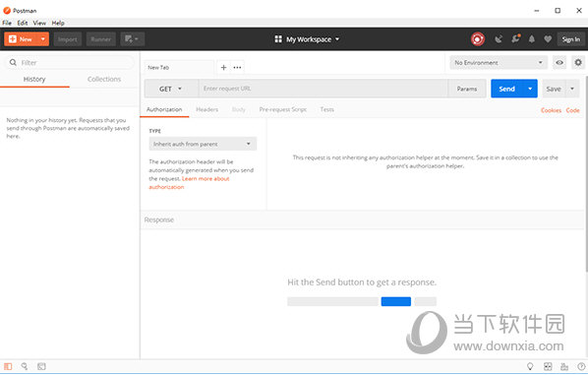The height and width of the screenshot is (375, 588).
Task: Select the New Tab request tab
Action: coord(179,68)
